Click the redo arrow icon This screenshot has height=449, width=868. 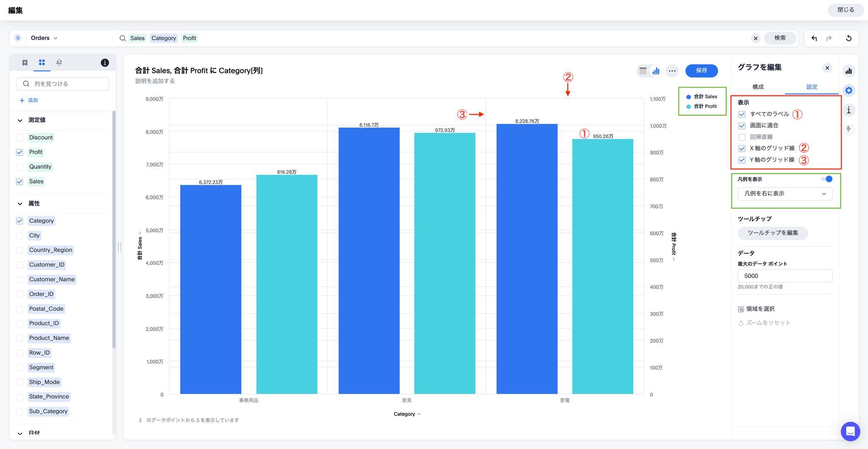tap(829, 38)
